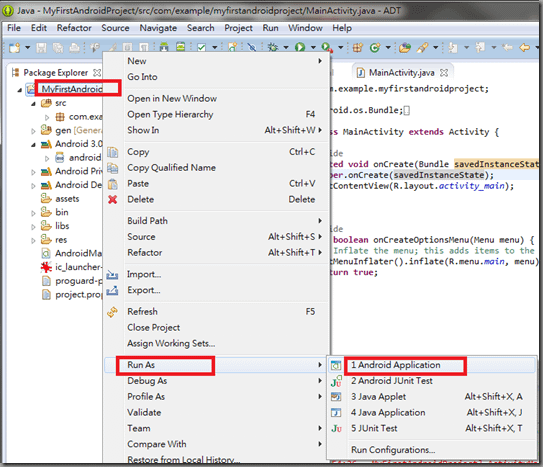Viewport: 543px width, 467px height.
Task: Expand the gen folder
Action: [x=33, y=131]
